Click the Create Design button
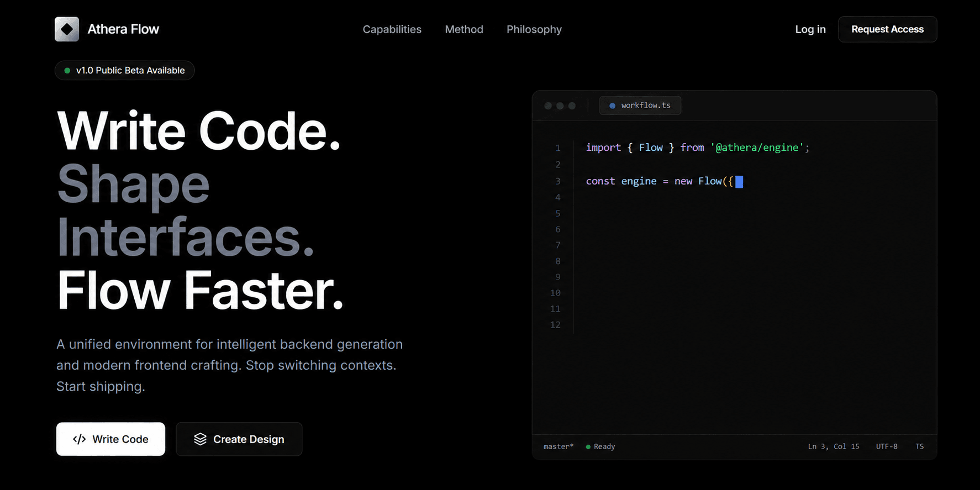980x490 pixels. pyautogui.click(x=239, y=439)
